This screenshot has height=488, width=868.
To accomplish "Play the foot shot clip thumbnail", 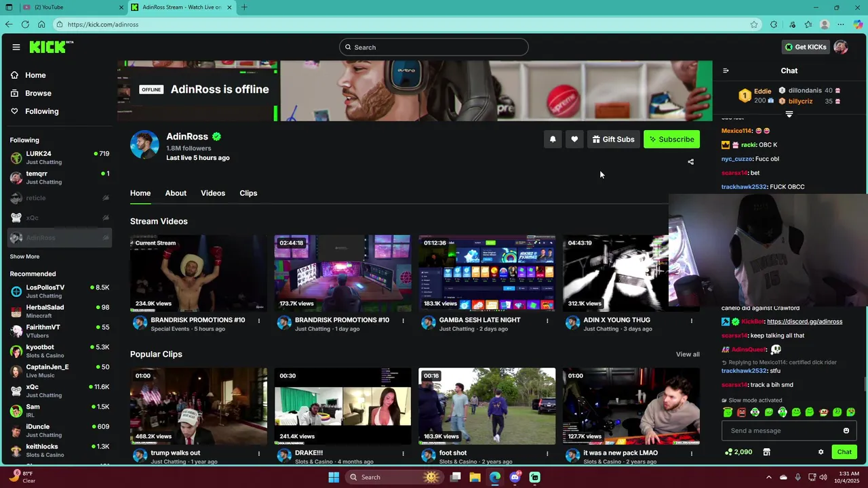I will [487, 406].
